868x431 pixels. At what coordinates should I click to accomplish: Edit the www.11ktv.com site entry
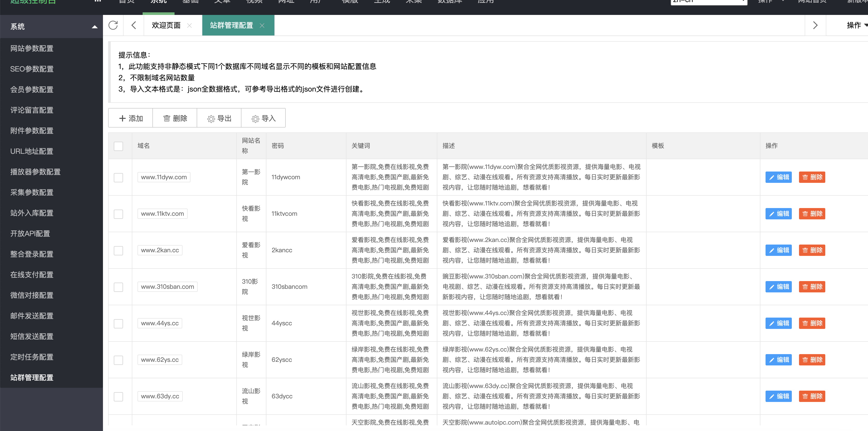(778, 213)
